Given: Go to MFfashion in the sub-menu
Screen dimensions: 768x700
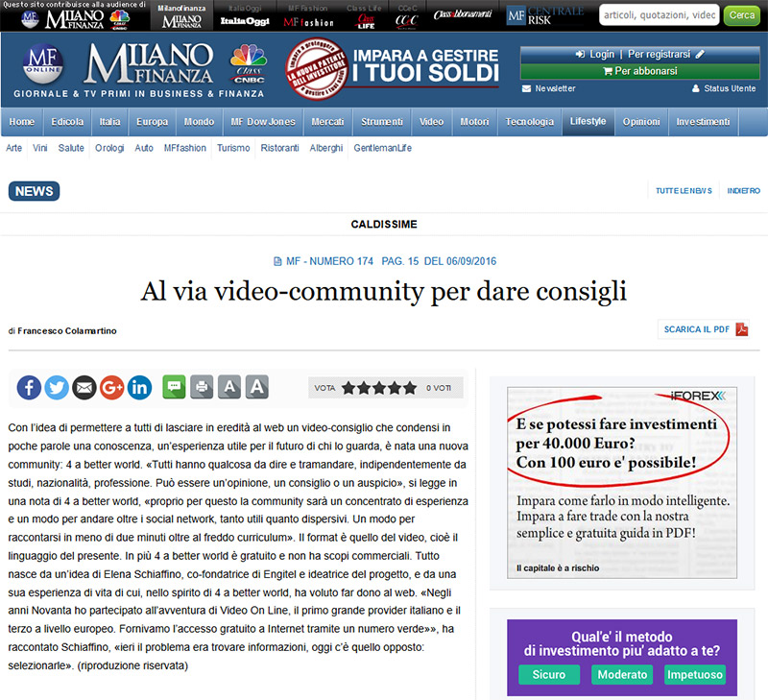Looking at the screenshot, I should tap(184, 148).
